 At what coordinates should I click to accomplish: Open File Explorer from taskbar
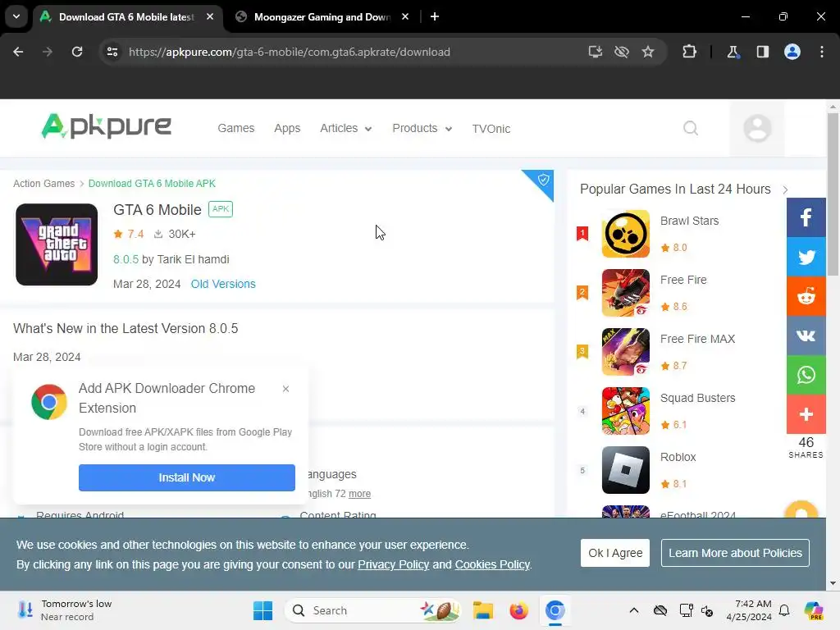click(482, 610)
